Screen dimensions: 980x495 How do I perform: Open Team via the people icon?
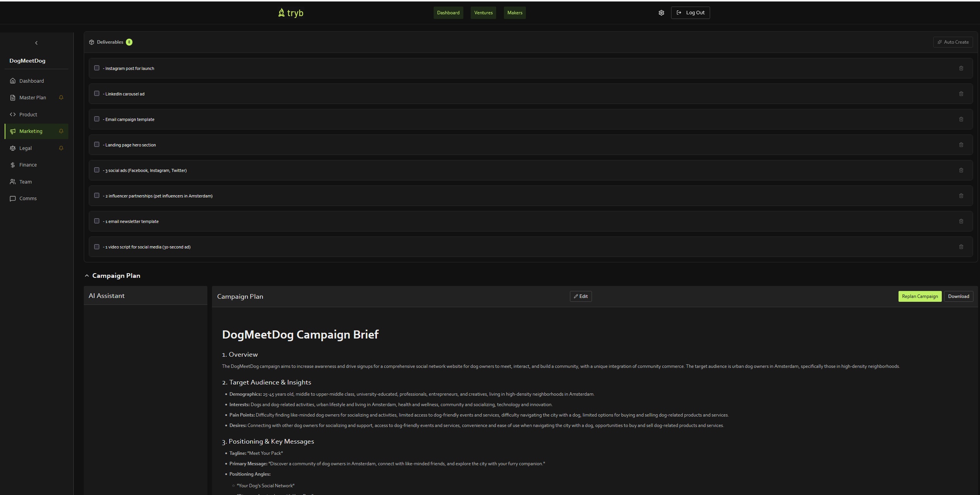pos(13,181)
